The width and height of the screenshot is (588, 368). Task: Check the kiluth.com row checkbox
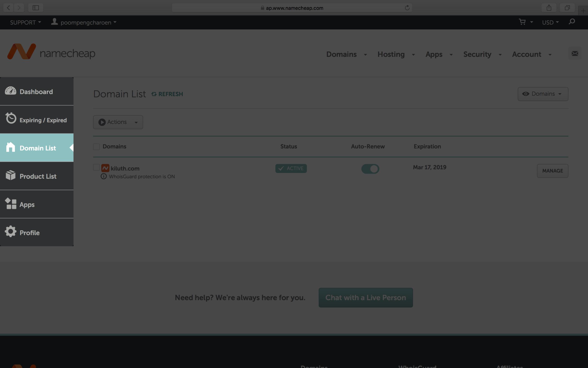(x=96, y=167)
